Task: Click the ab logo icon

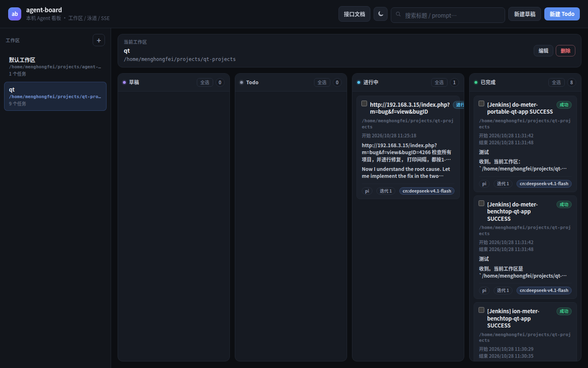Action: [15, 14]
